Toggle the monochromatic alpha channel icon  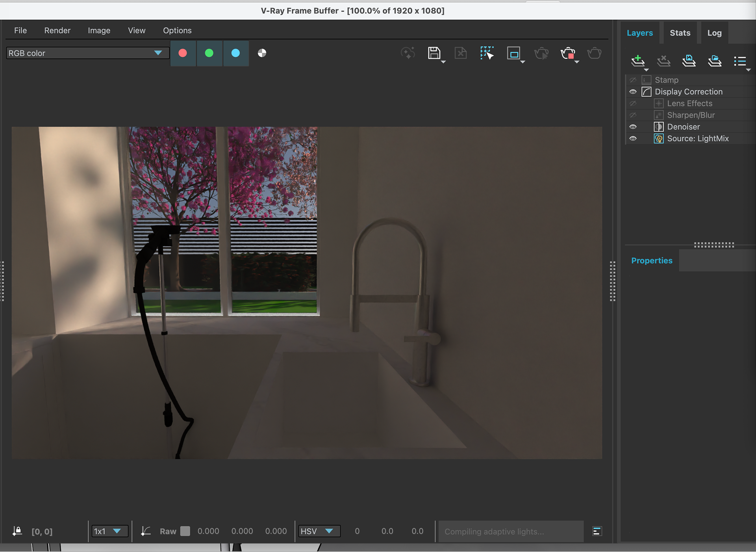pos(262,53)
